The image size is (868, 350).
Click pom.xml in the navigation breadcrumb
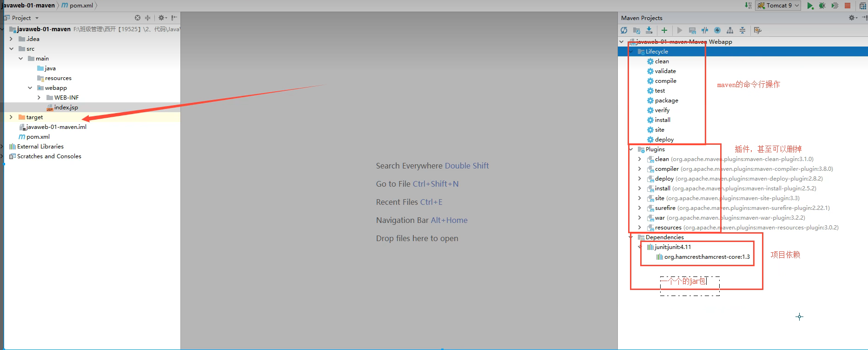(x=78, y=6)
